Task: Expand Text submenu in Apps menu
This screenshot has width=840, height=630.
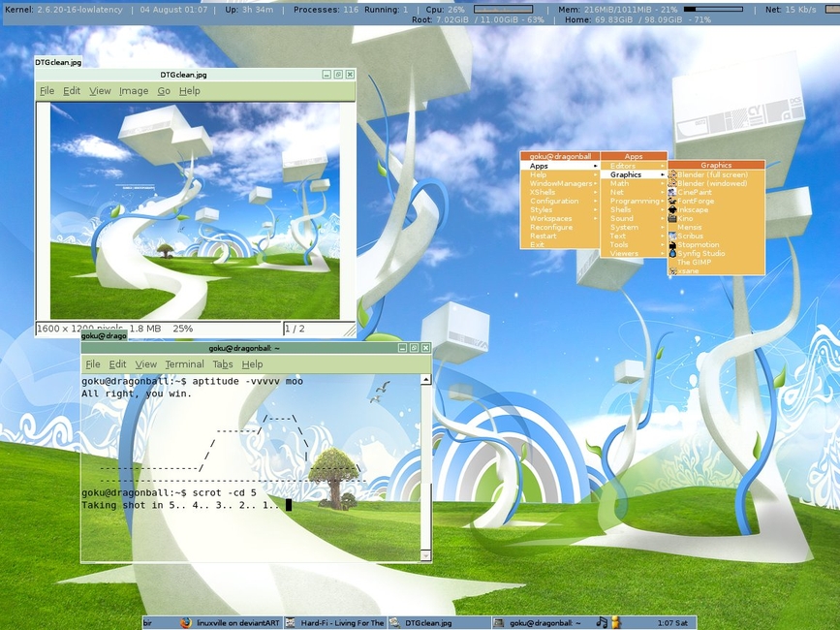Action: [634, 236]
